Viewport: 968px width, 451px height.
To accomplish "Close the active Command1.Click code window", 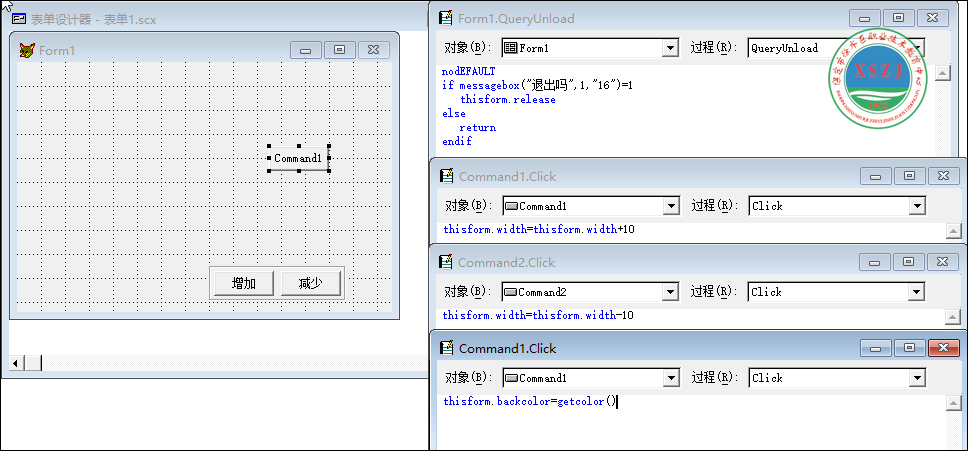I will tap(944, 348).
